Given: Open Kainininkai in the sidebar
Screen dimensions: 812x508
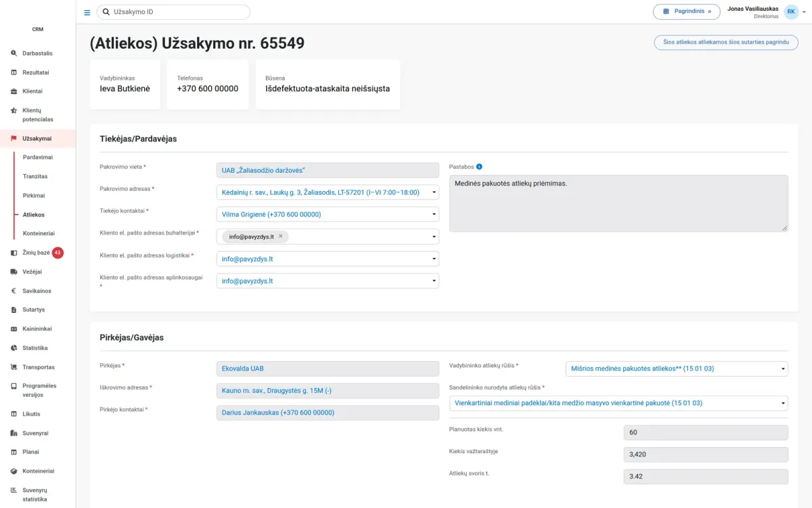Looking at the screenshot, I should point(38,329).
